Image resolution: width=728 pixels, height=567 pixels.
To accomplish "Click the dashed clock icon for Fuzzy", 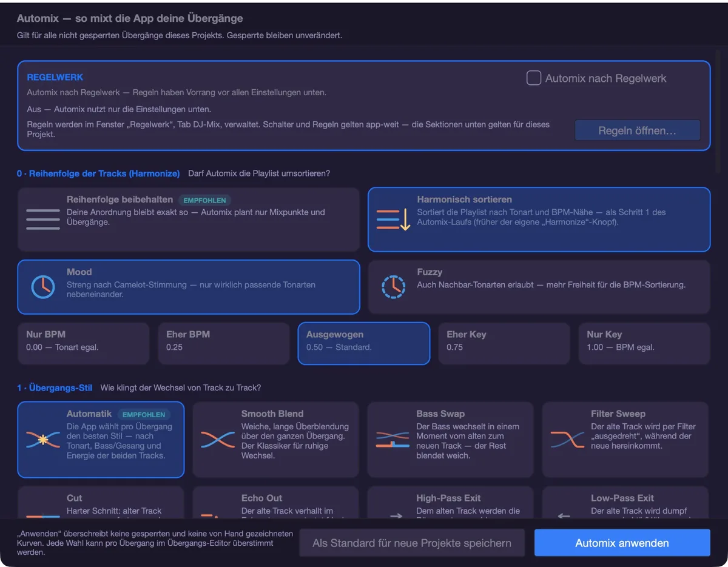I will point(393,287).
